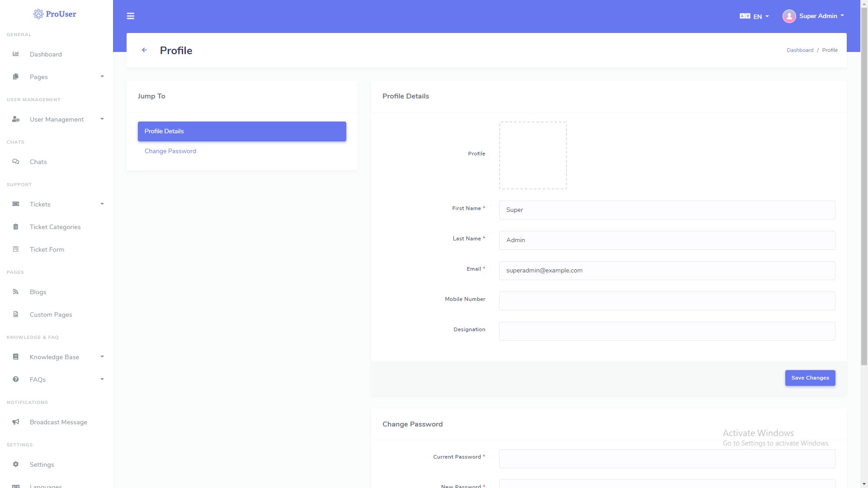
Task: Click the Pages copy icon
Action: point(16,76)
